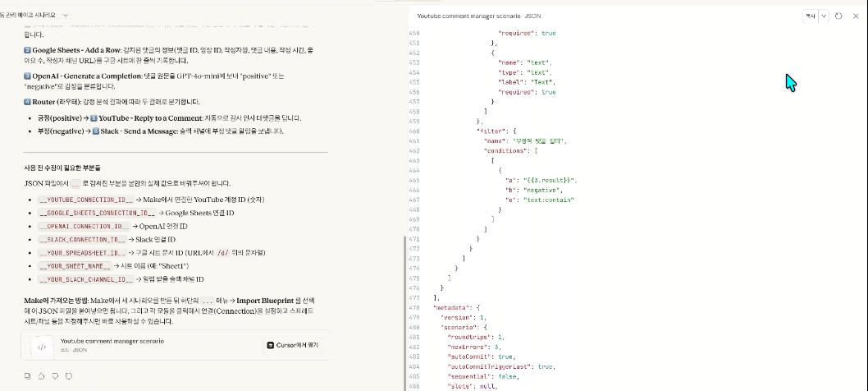Open the conversation title dropdown chevron

[x=66, y=16]
